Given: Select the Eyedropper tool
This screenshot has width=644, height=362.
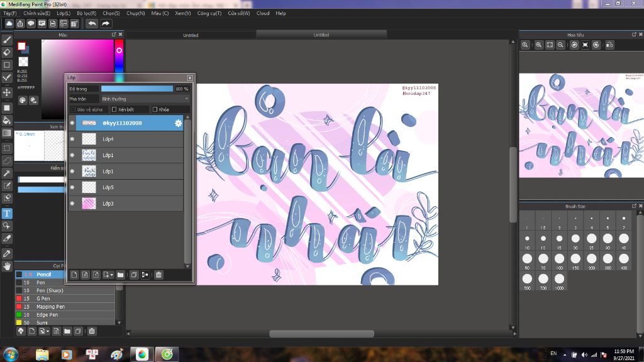Looking at the screenshot, I should click(x=7, y=254).
